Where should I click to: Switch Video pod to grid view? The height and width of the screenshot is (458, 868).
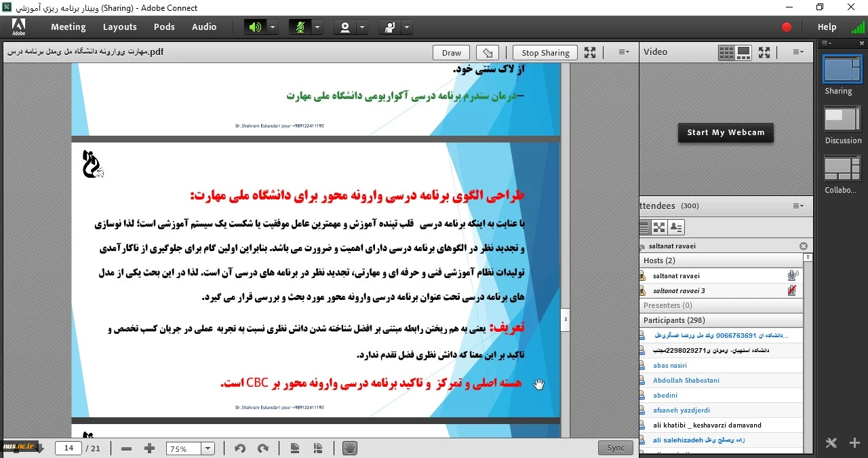[x=726, y=52]
